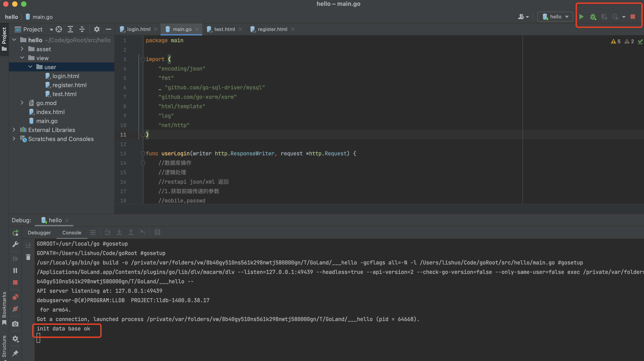
Task: Open Project panel settings gear
Action: 97,29
